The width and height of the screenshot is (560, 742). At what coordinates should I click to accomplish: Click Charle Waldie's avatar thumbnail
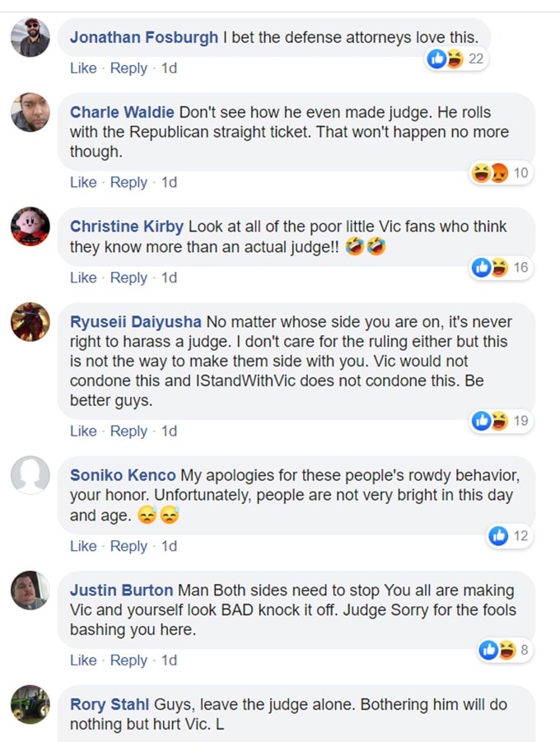point(30,112)
